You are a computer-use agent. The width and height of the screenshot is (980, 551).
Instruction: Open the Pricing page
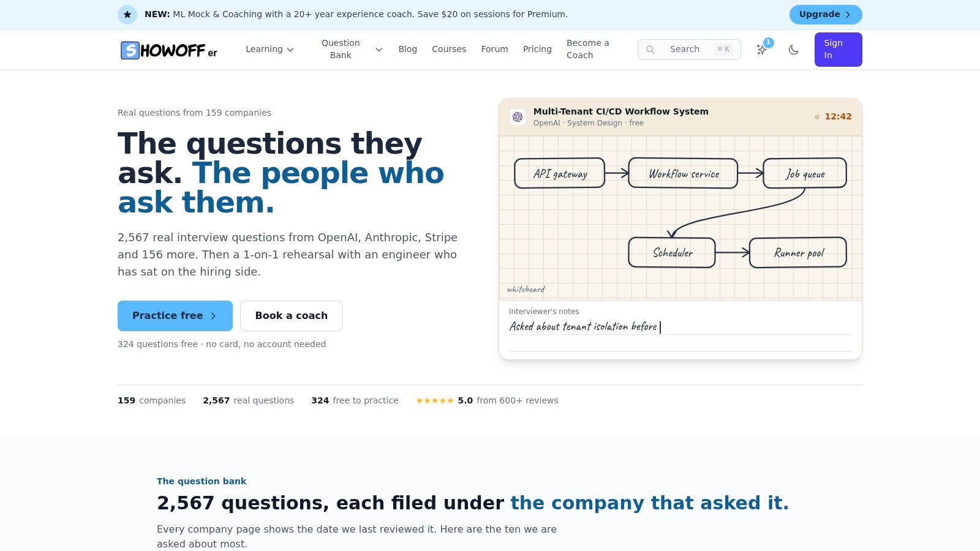537,50
